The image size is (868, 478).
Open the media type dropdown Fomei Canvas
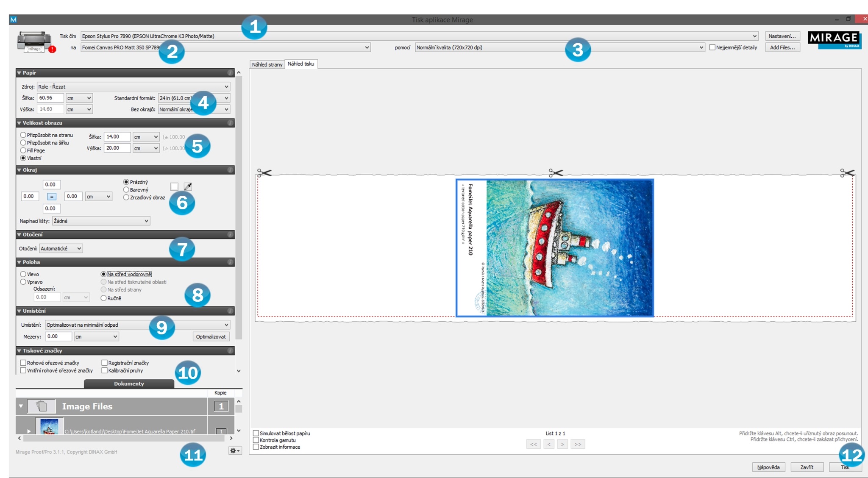coord(225,47)
